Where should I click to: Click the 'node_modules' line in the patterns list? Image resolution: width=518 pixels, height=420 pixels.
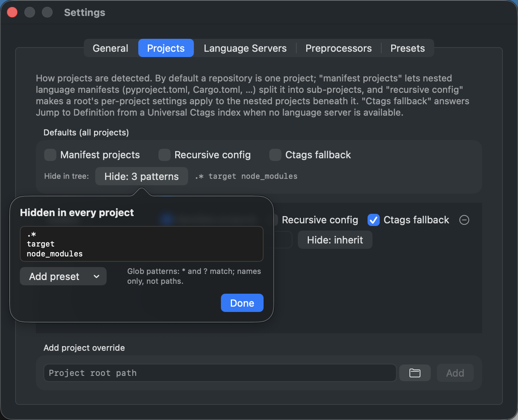55,254
